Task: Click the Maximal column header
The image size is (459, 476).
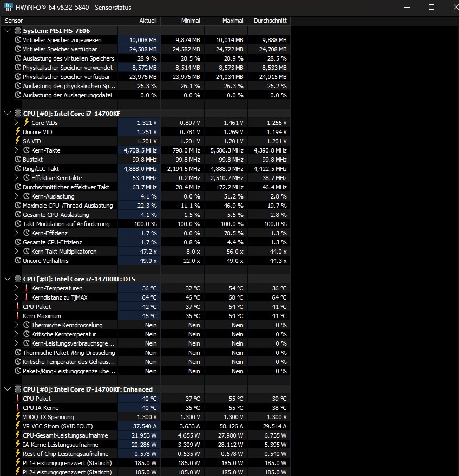Action: (x=226, y=21)
